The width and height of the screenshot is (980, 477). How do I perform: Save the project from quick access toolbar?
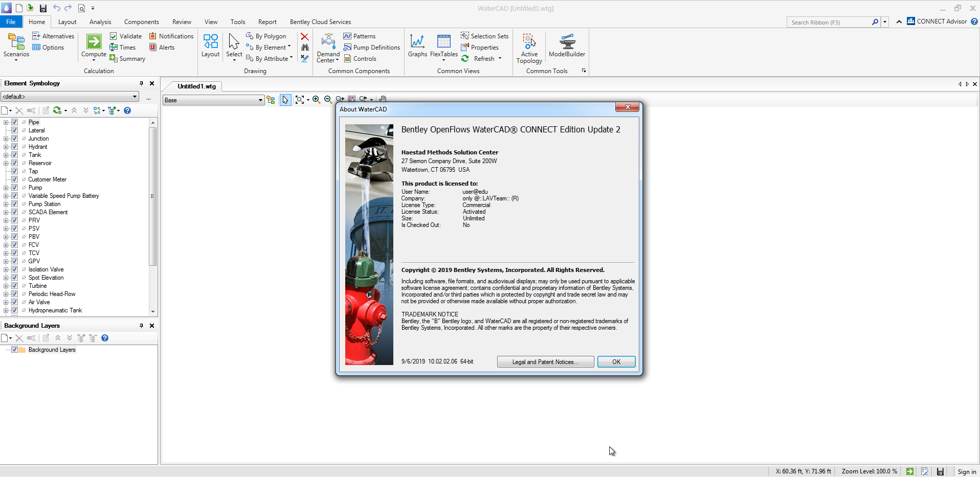pyautogui.click(x=43, y=8)
